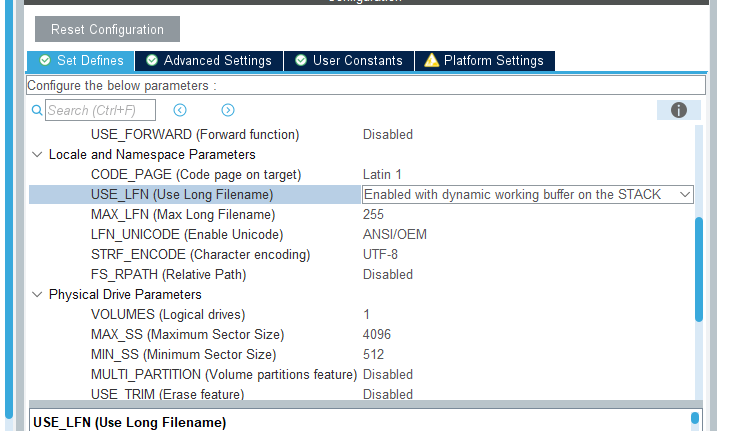Collapse Physical Drive Parameters group

[38, 295]
